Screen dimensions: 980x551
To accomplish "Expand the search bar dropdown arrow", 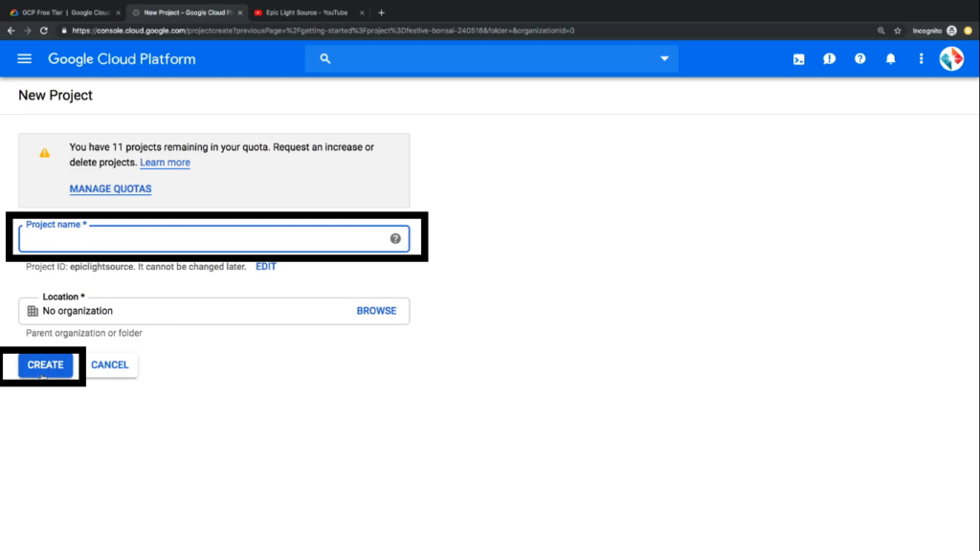I will 664,58.
